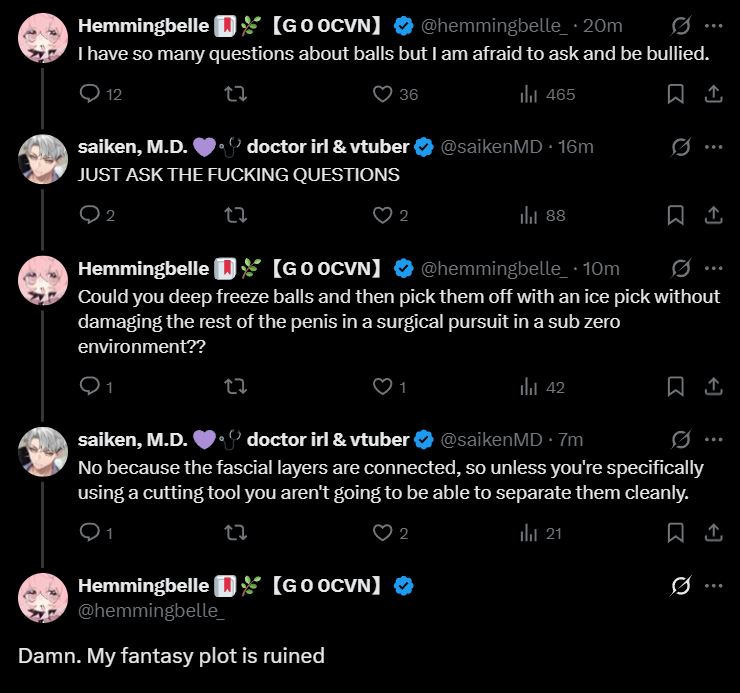Like saiken's JUST ASK reply
This screenshot has width=740, height=693.
(382, 215)
